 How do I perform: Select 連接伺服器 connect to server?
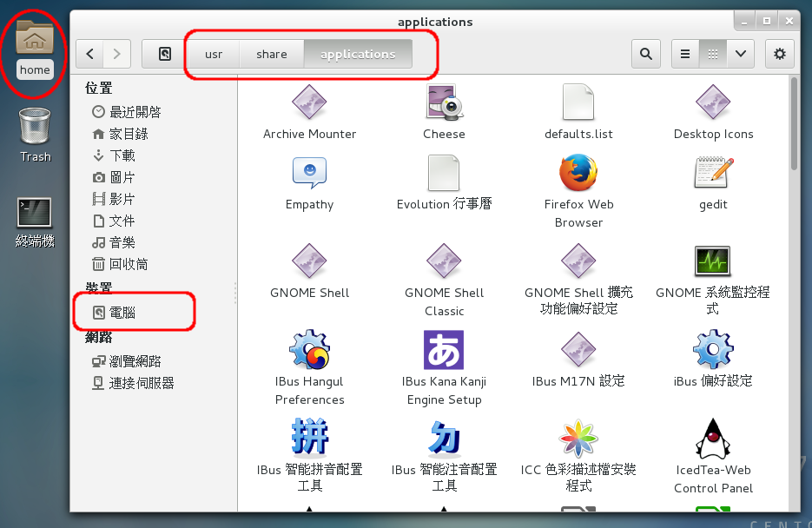point(133,383)
